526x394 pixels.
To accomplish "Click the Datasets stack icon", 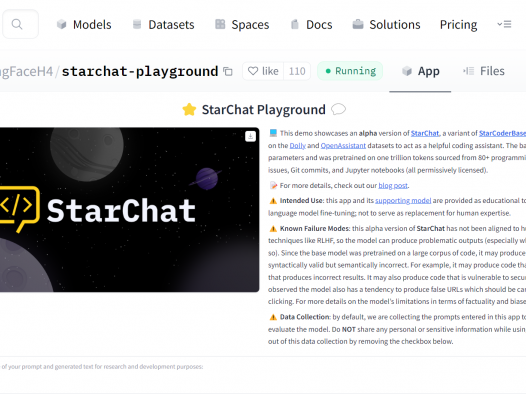I will [x=137, y=24].
